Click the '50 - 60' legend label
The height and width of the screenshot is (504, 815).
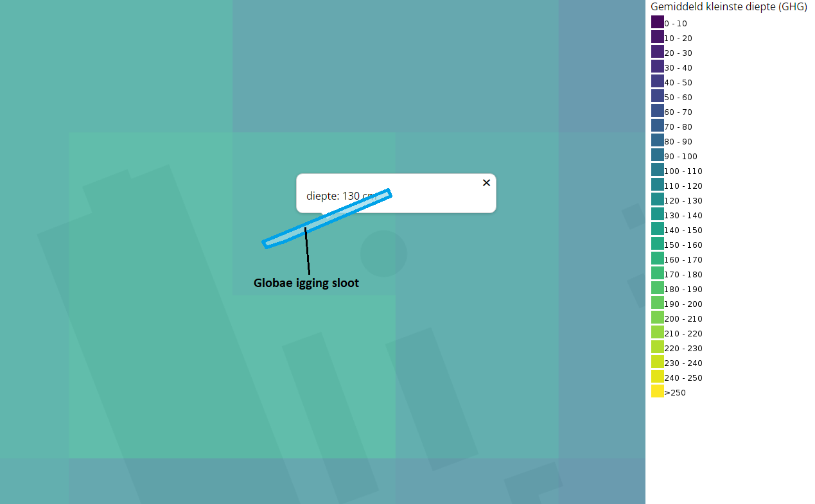[678, 98]
